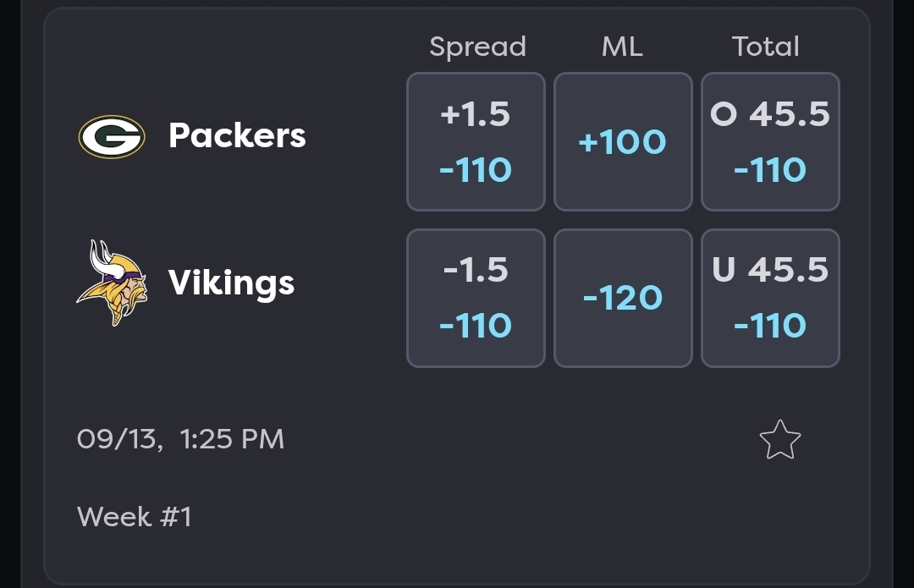Viewport: 914px width, 588px height.
Task: Click the Total column header
Action: point(765,46)
